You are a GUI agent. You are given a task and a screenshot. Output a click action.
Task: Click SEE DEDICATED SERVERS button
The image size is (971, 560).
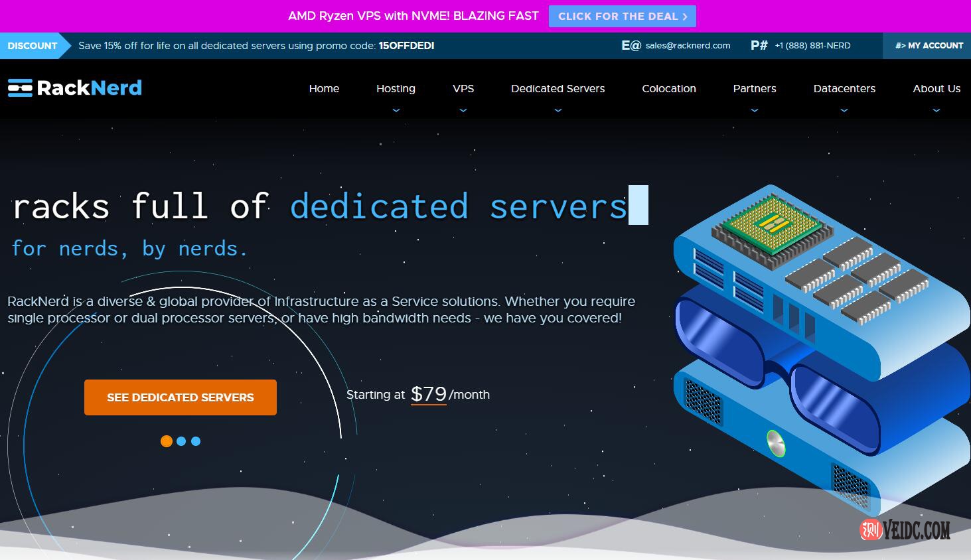pyautogui.click(x=181, y=397)
